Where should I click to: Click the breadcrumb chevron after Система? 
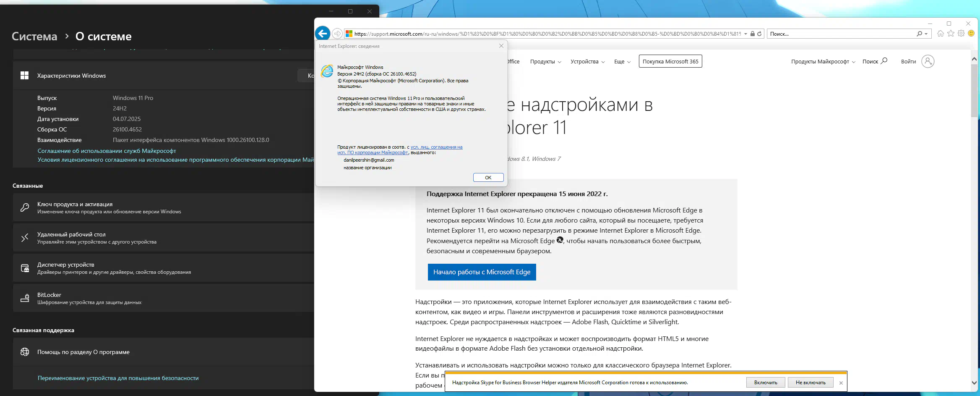67,37
